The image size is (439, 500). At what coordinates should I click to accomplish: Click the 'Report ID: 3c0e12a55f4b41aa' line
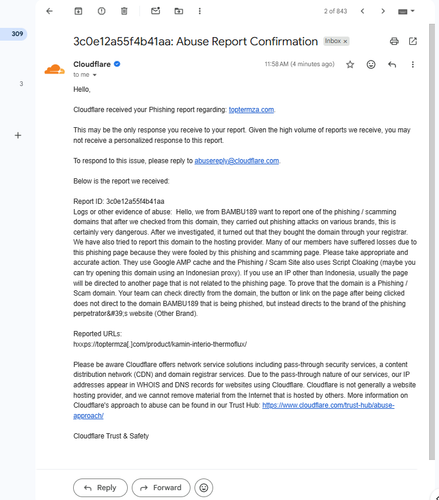pos(119,201)
